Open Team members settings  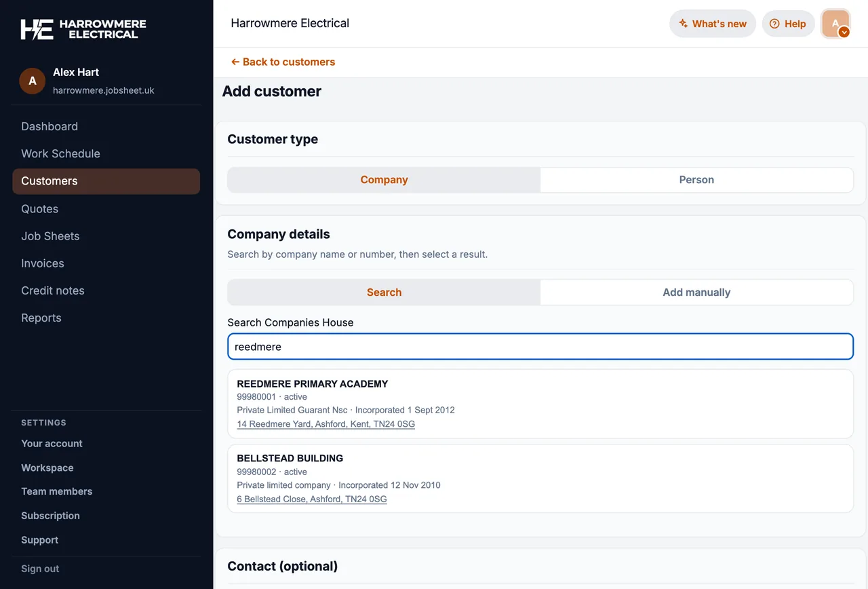click(x=56, y=491)
